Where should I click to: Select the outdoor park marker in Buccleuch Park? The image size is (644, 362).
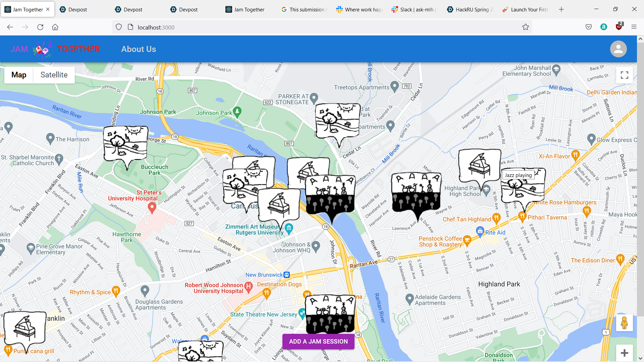point(125,143)
